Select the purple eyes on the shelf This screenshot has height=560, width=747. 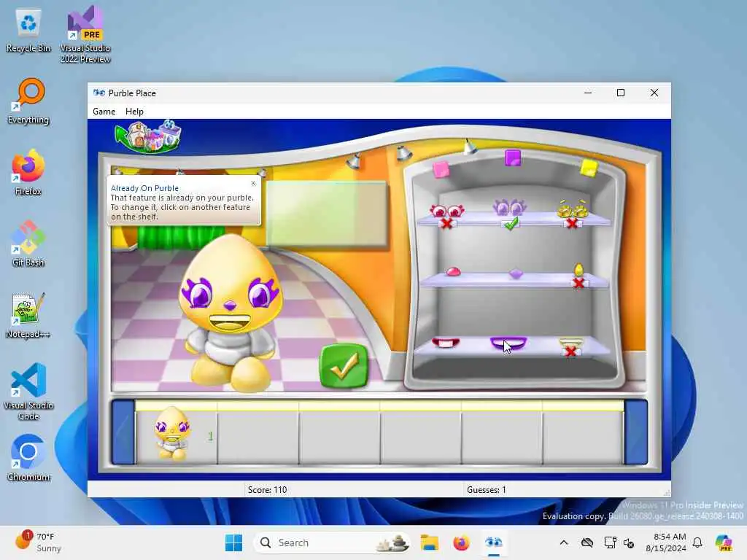coord(509,208)
